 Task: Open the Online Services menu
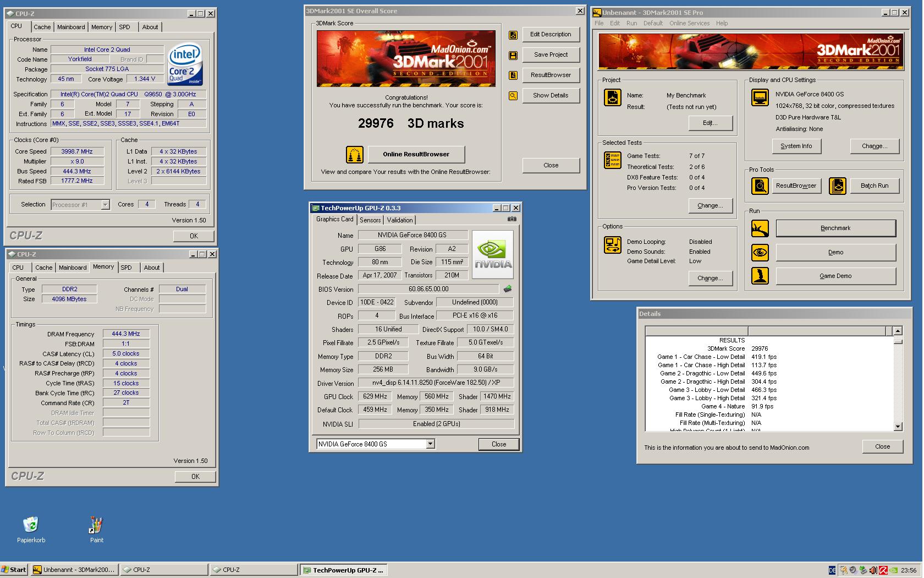point(689,23)
